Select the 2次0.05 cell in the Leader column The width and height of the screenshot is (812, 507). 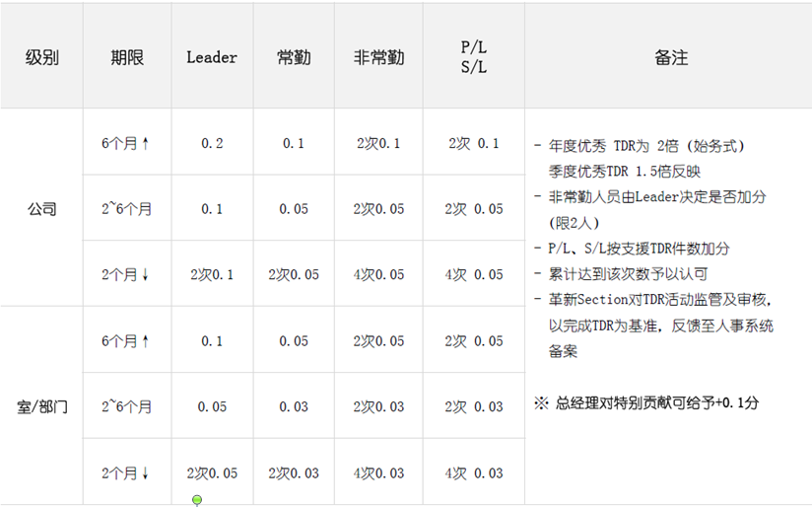coord(212,473)
